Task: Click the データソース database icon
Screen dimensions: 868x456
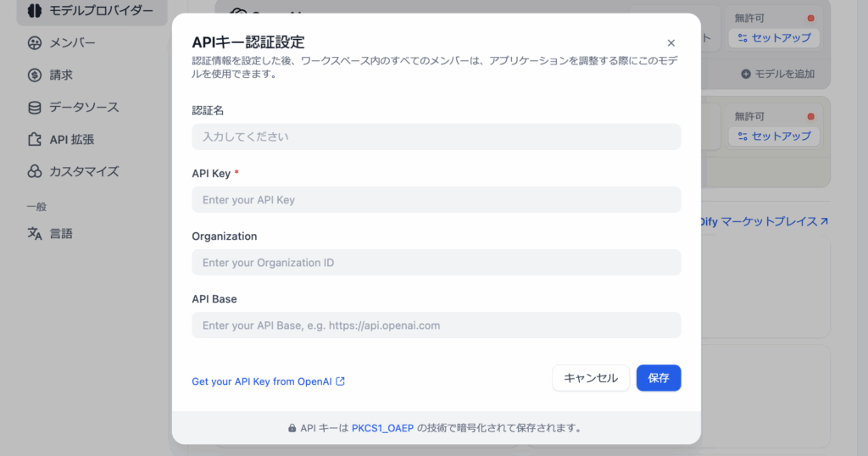Action: (35, 108)
